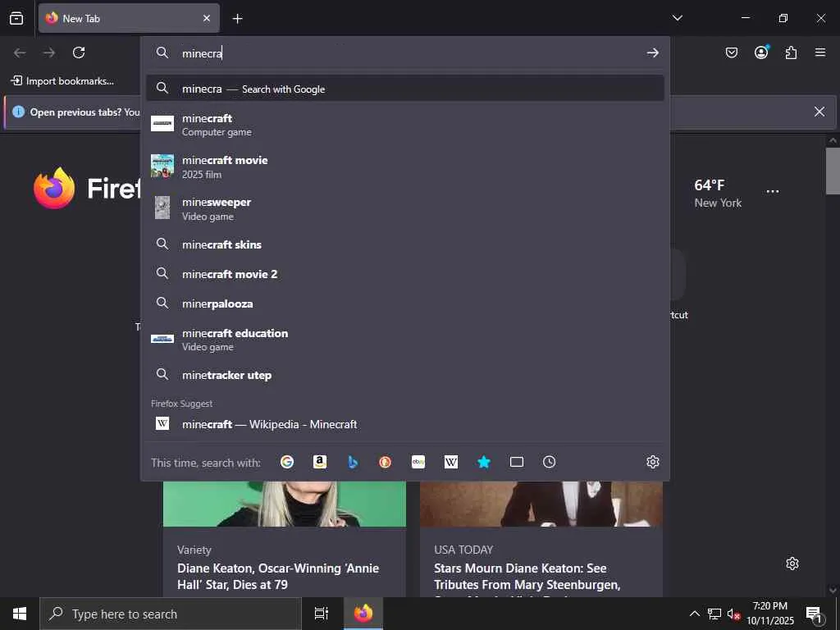Search bookmarks using the star icon
This screenshot has height=630, width=840.
484,462
